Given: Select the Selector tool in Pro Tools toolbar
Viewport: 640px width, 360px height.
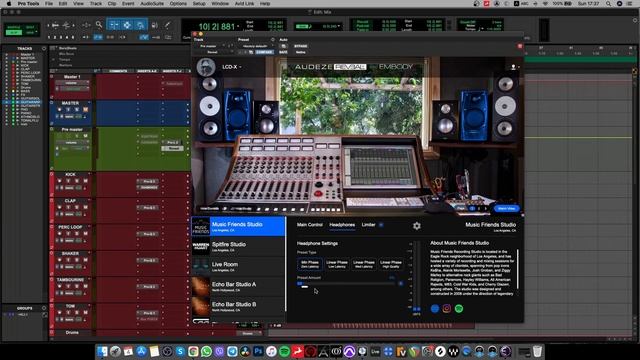Looking at the screenshot, I should pyautogui.click(x=127, y=25).
